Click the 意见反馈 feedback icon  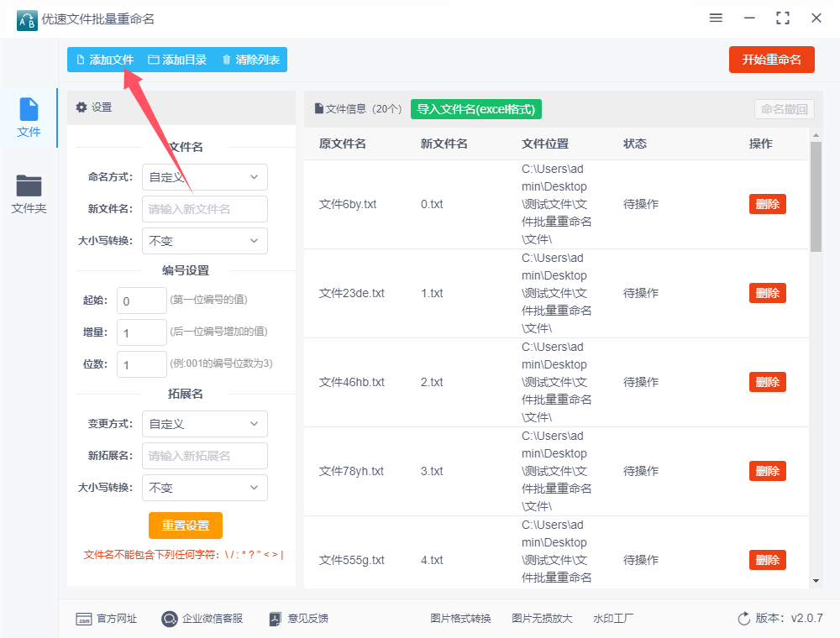click(x=275, y=620)
